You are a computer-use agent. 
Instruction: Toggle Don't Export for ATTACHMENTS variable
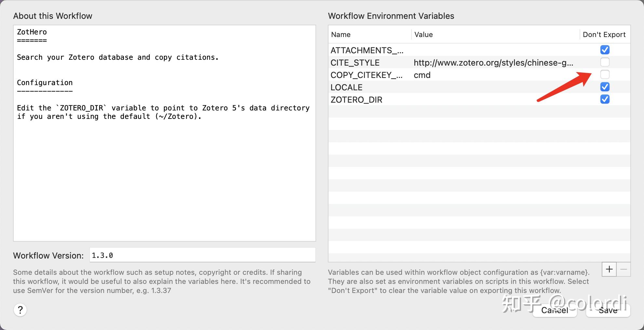605,50
